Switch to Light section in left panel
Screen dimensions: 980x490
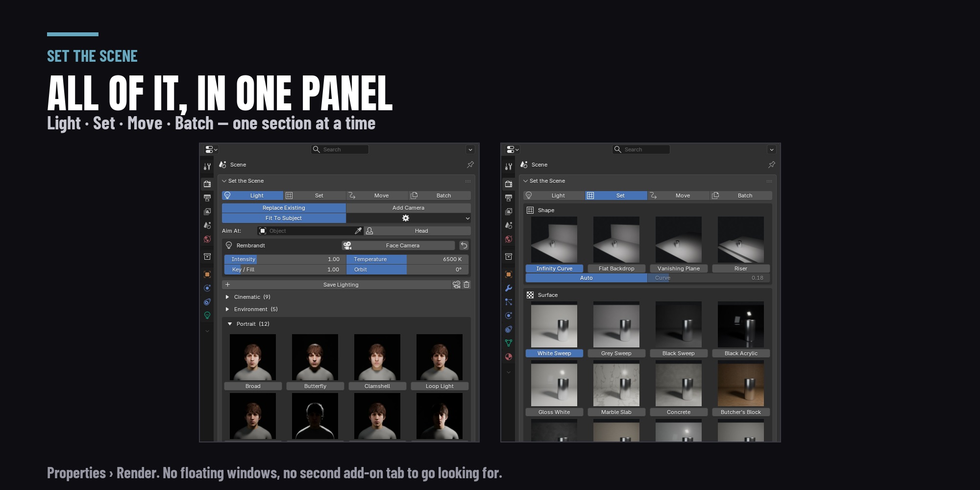tap(252, 196)
